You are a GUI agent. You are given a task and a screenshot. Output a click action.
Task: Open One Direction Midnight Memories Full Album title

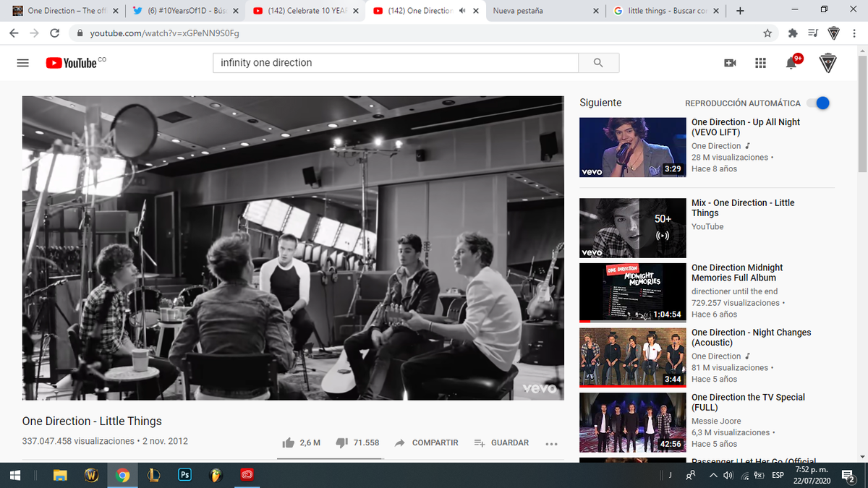pyautogui.click(x=737, y=273)
